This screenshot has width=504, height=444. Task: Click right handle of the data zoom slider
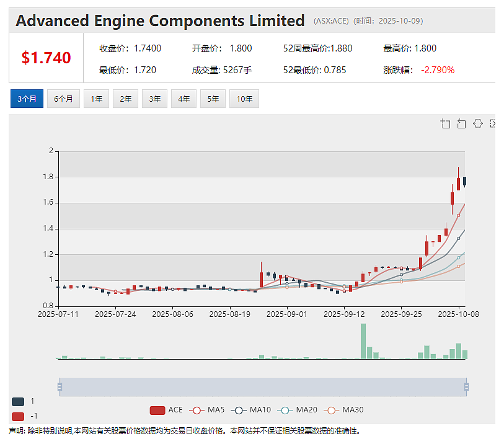click(x=466, y=387)
